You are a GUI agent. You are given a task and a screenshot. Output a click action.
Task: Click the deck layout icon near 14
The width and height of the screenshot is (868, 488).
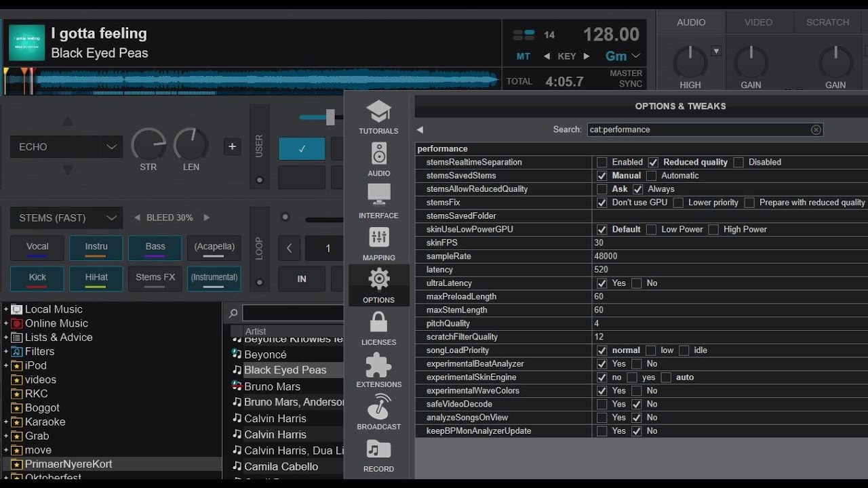click(524, 35)
